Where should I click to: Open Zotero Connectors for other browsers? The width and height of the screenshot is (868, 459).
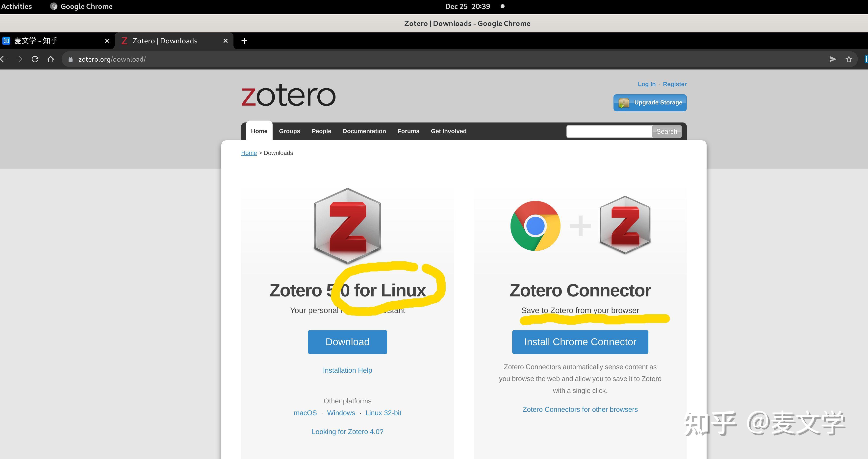(x=580, y=409)
